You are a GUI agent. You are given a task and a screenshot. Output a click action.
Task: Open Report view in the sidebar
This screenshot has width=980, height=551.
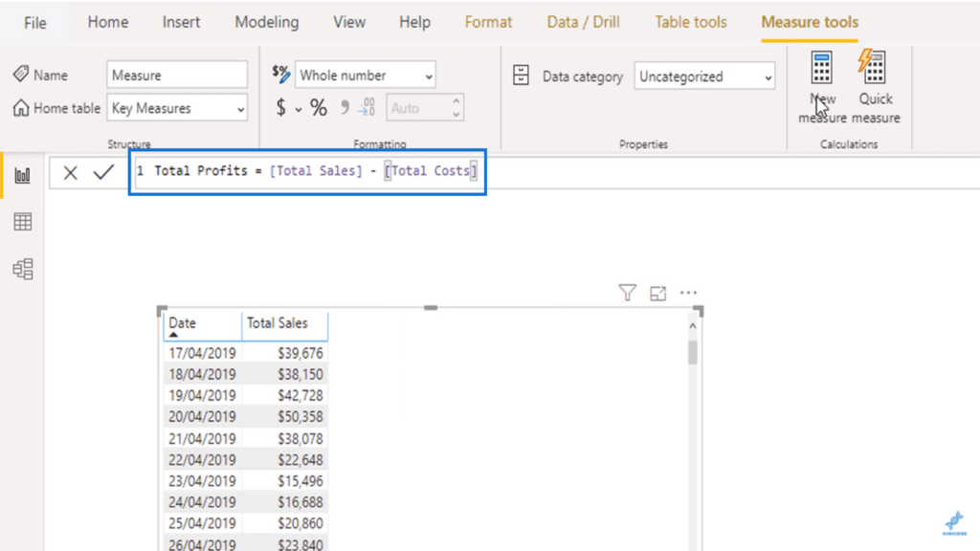(23, 176)
